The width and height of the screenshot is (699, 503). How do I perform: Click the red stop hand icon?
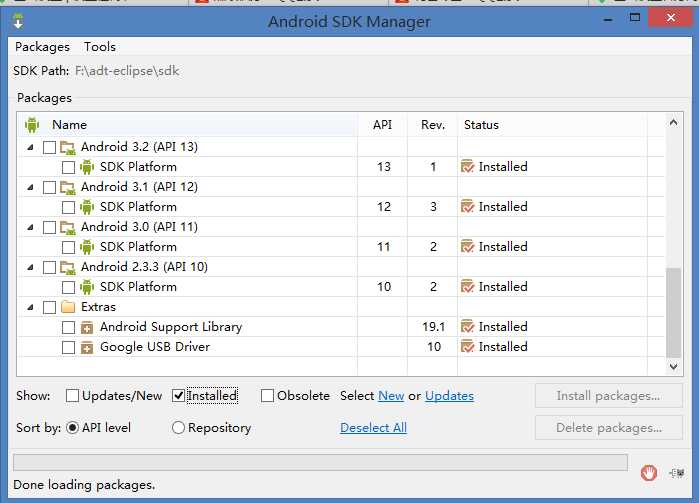pos(649,473)
